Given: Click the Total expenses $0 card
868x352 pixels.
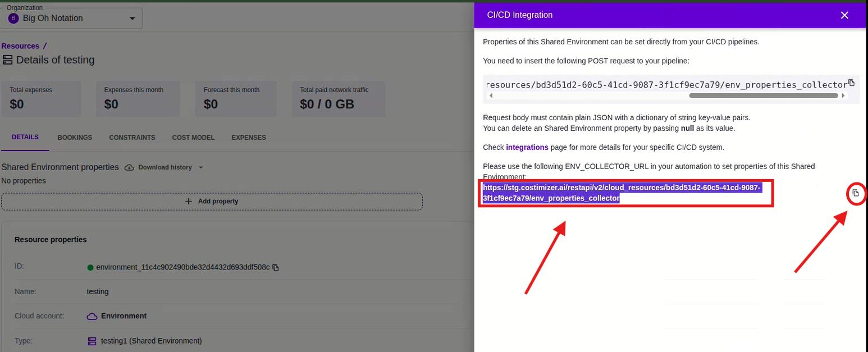Looking at the screenshot, I should click(41, 99).
